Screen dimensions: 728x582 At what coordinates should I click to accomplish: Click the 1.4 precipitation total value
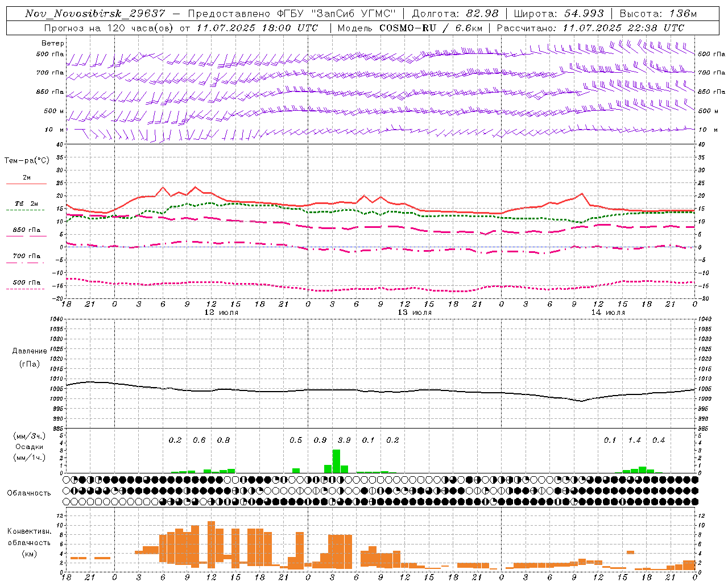634,440
